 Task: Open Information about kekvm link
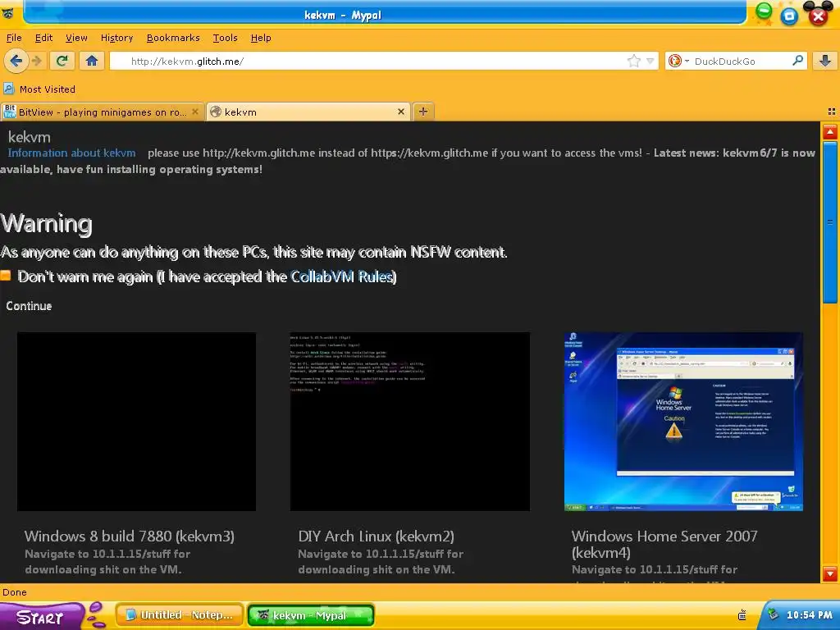pos(72,153)
